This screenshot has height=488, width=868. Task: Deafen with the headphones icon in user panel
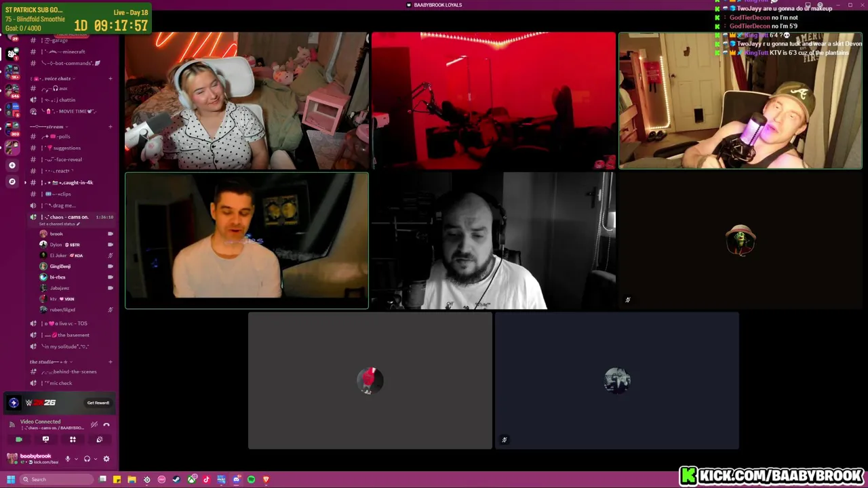pyautogui.click(x=87, y=459)
